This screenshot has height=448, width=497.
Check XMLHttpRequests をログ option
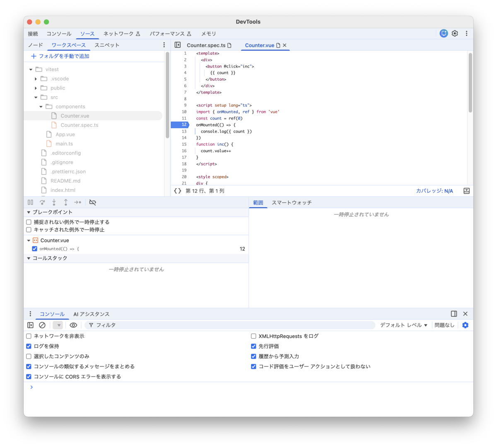(x=253, y=336)
